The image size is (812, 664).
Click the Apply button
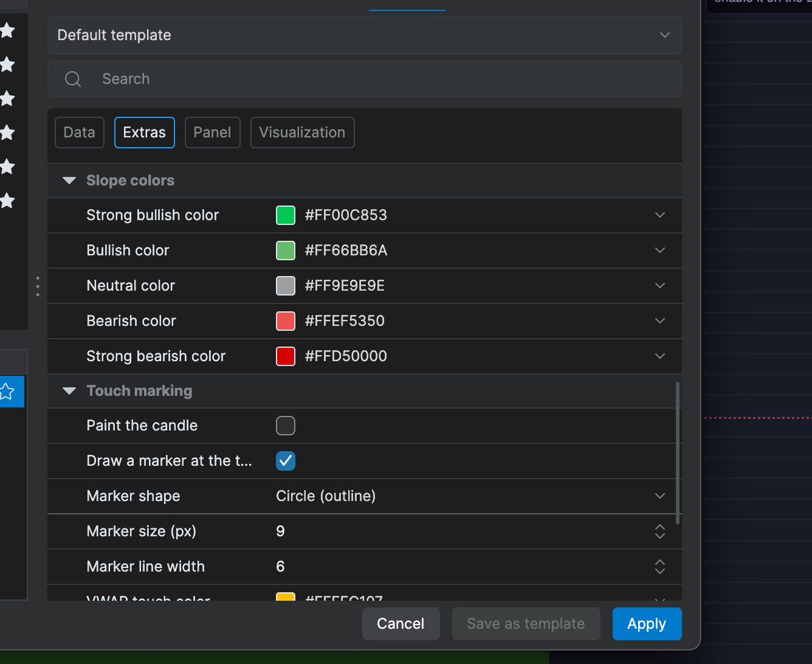coord(647,624)
